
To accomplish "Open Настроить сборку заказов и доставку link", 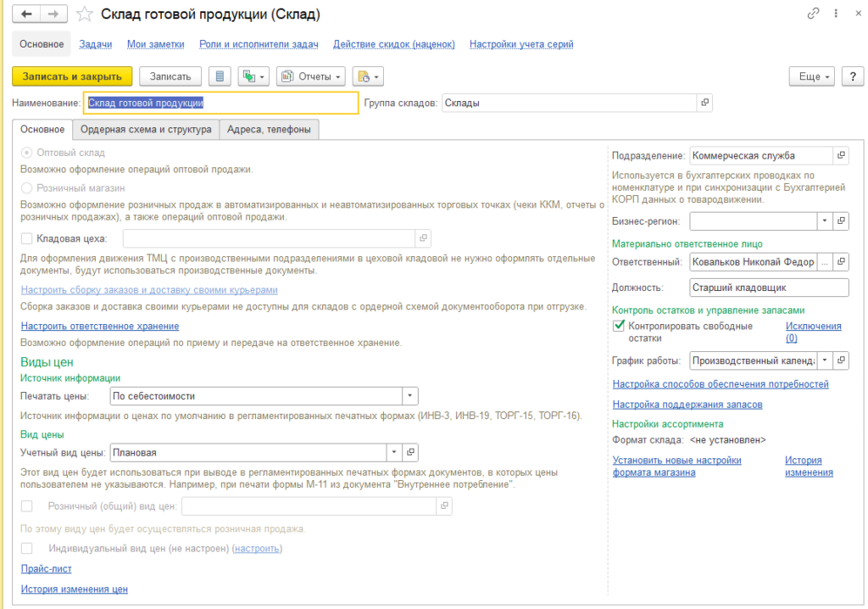I will click(149, 290).
